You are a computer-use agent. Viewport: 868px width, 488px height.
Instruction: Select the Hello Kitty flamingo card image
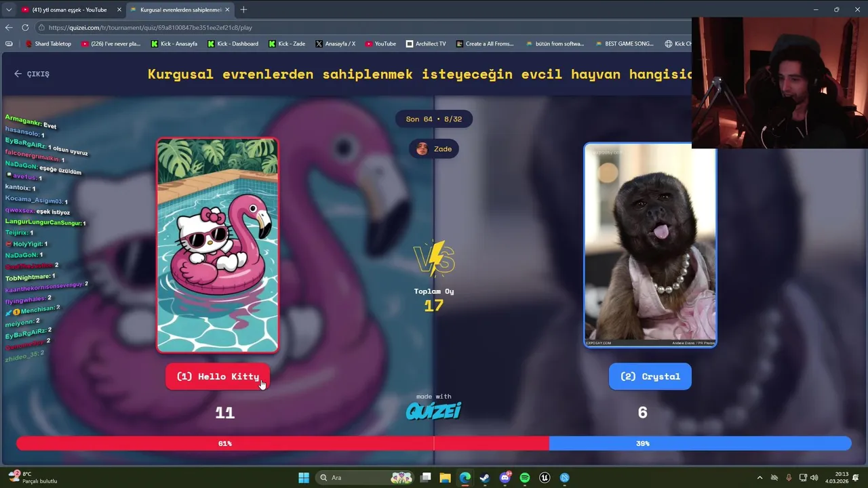point(218,245)
